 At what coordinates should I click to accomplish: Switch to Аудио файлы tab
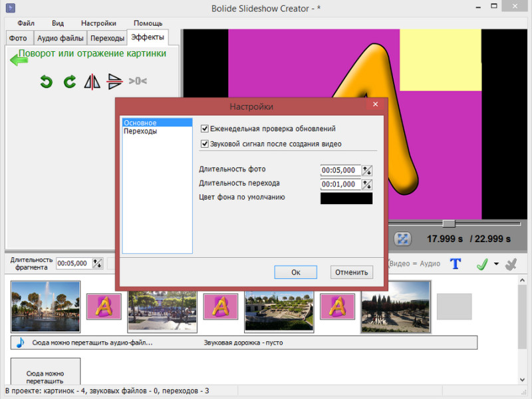(x=60, y=38)
